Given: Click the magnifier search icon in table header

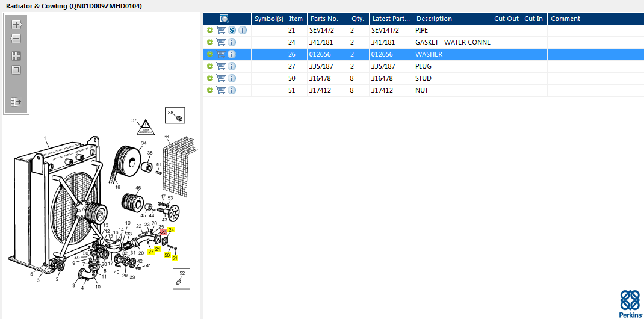Looking at the screenshot, I should 224,19.
